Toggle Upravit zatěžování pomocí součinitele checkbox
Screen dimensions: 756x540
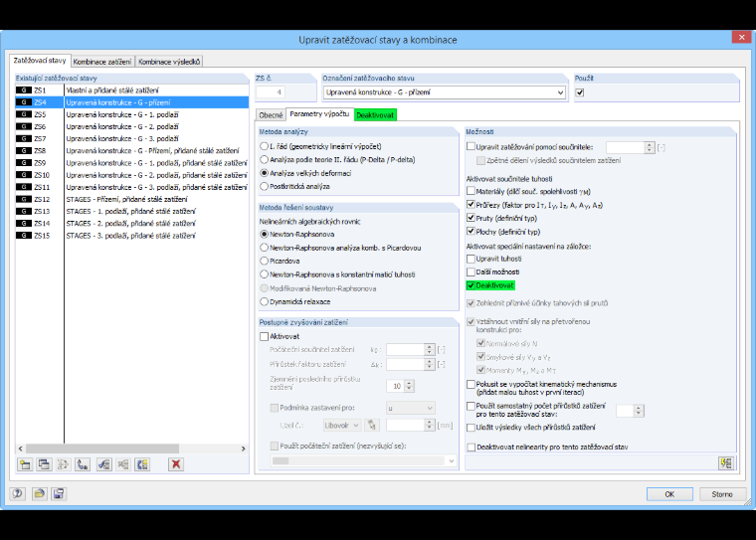472,146
